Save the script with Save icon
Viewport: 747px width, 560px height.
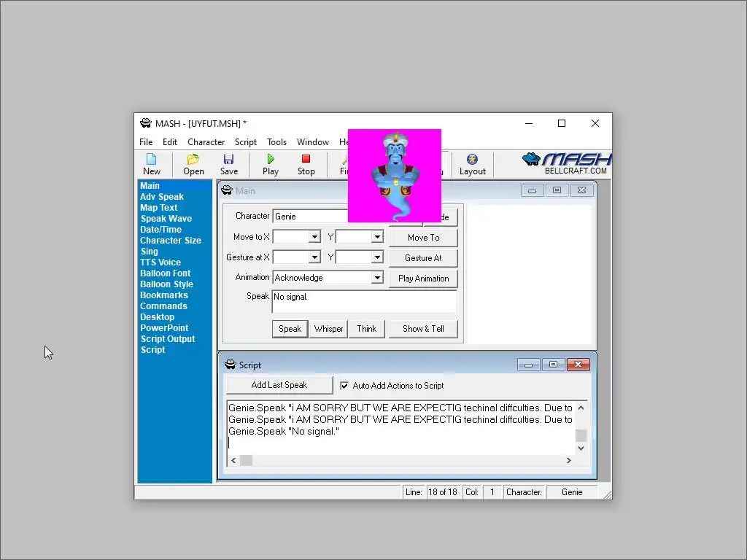tap(228, 164)
